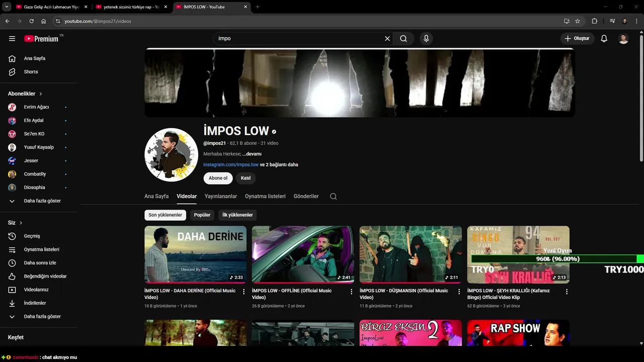Open the YouTube guide hamburger menu

coord(12,39)
